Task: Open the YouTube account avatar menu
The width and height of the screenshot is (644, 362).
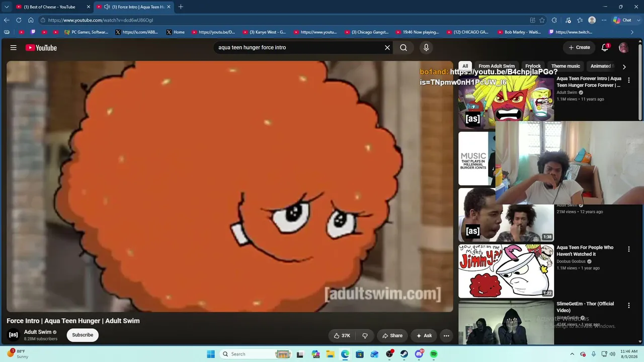Action: tap(623, 48)
